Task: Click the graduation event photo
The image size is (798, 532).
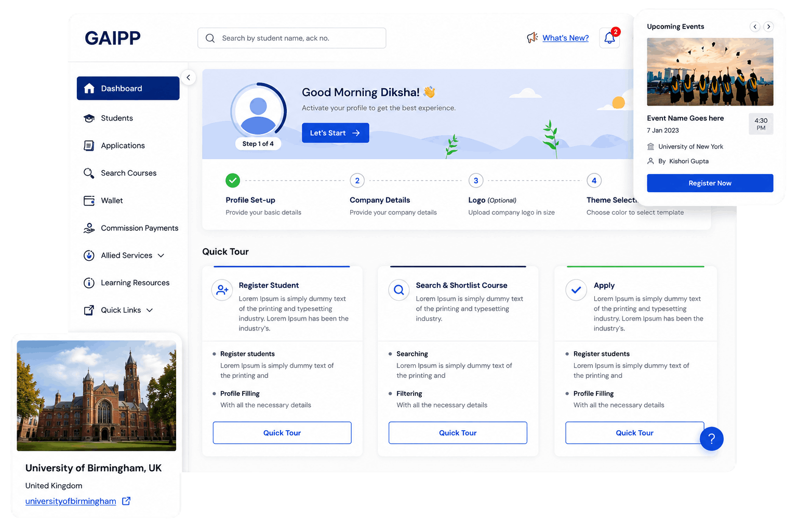Action: 710,72
